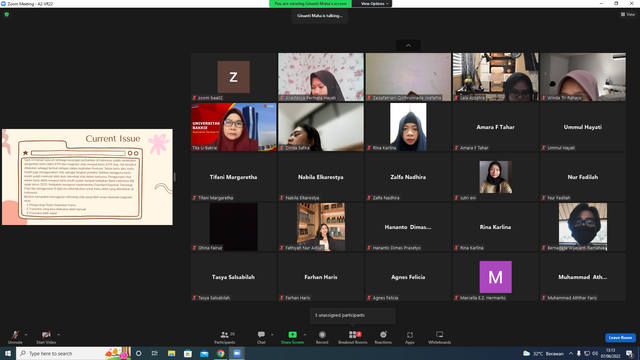This screenshot has width=640, height=360.
Task: Show hidden system tray icons
Action: pos(571,353)
